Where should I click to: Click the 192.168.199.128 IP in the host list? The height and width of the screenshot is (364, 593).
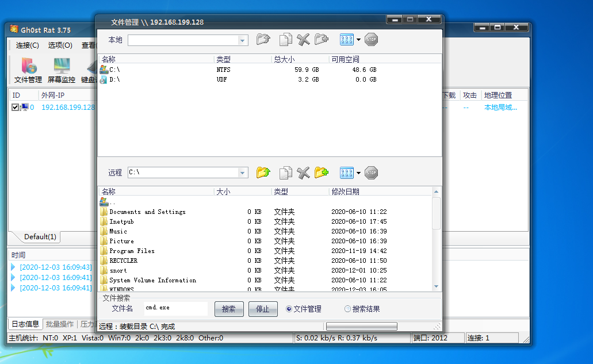[68, 108]
